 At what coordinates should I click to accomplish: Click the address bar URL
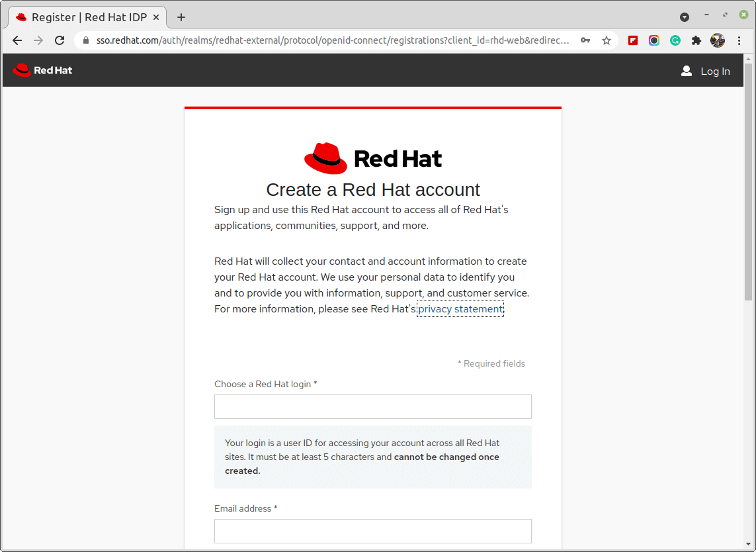pyautogui.click(x=333, y=40)
